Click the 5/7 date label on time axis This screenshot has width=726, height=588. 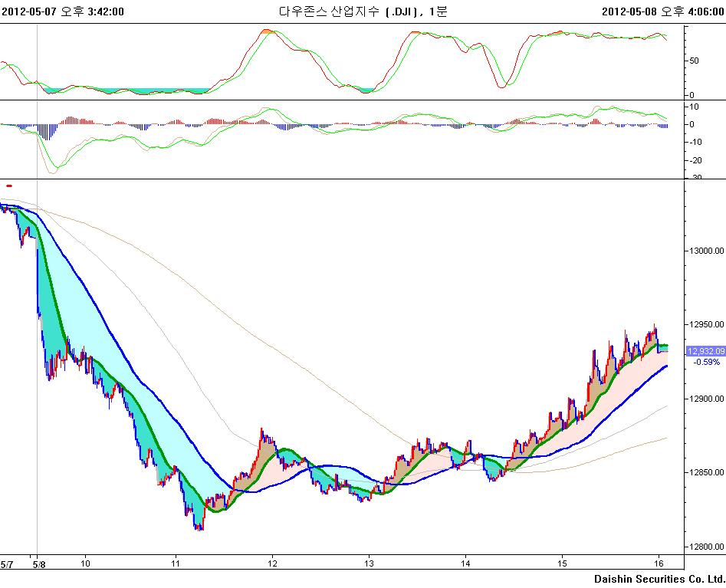coord(6,563)
